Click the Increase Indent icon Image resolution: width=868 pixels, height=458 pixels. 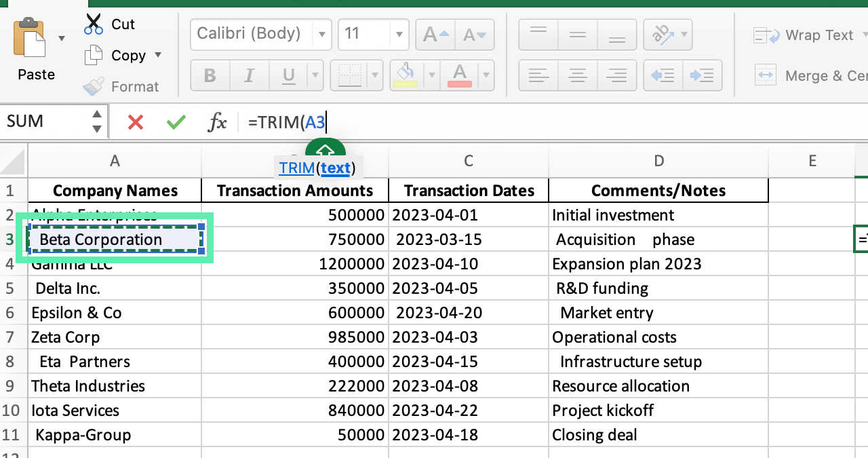click(x=703, y=75)
